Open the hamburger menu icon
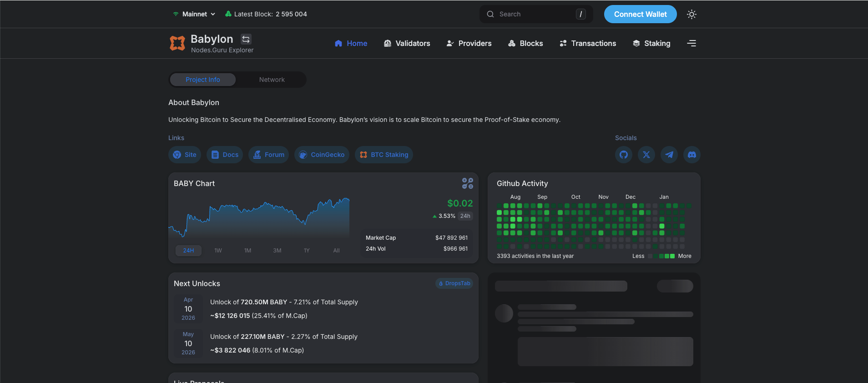Image resolution: width=868 pixels, height=383 pixels. 691,43
